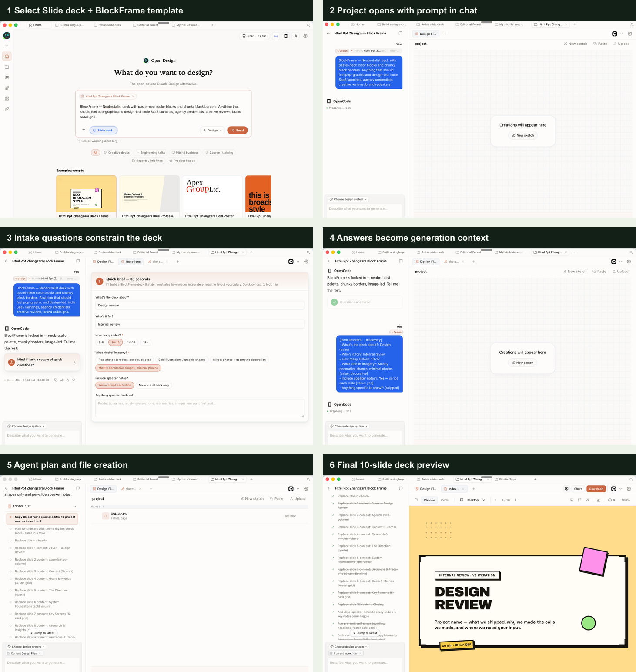636x672 pixels.
Task: Select Bold illustrations / graphic shapes option
Action: click(182, 360)
